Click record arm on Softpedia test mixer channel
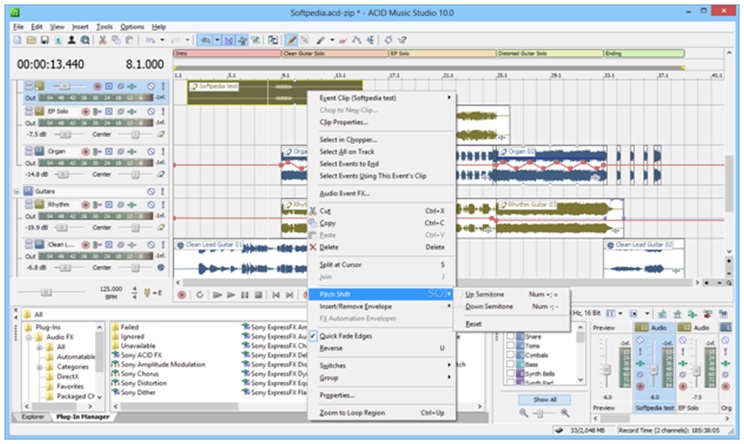 click(640, 386)
